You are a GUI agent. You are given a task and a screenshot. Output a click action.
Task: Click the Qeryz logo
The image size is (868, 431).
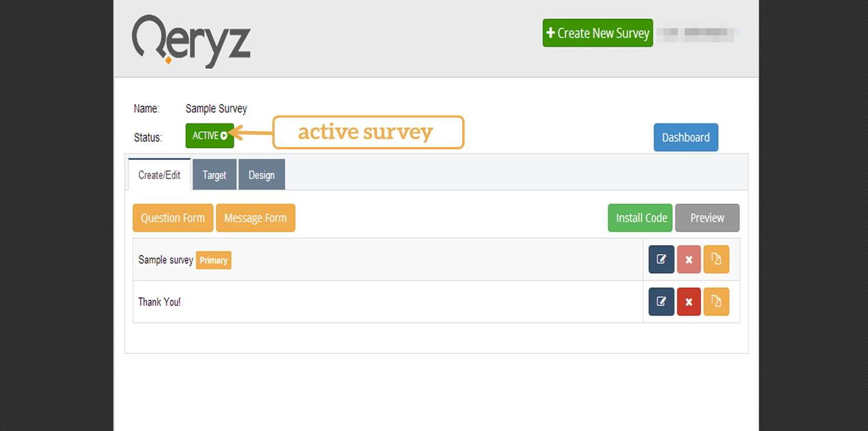(x=191, y=40)
